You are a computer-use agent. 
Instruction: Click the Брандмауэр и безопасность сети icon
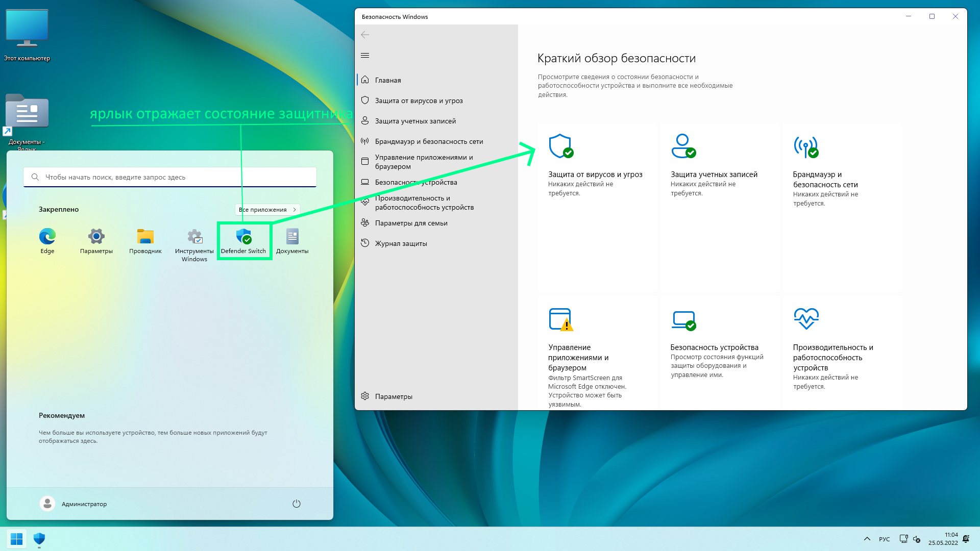(x=805, y=145)
